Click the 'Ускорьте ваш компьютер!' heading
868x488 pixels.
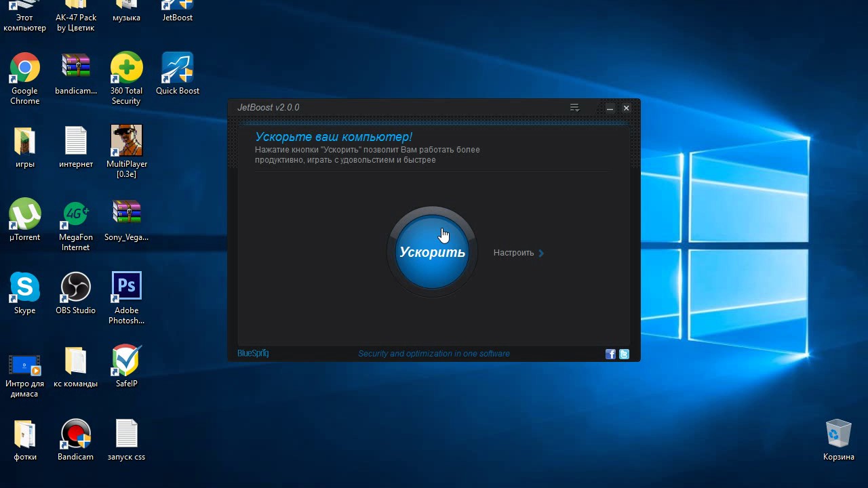334,137
